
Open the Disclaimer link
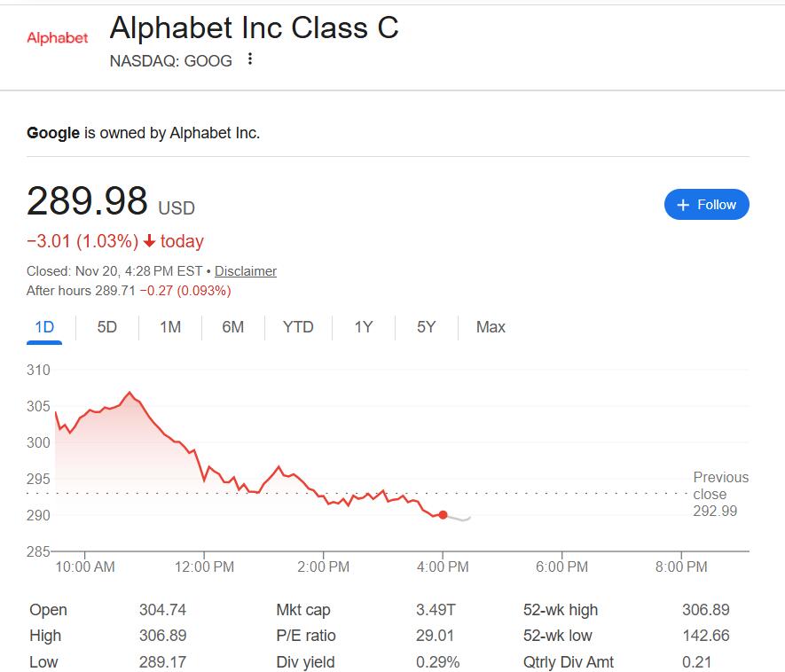tap(246, 271)
